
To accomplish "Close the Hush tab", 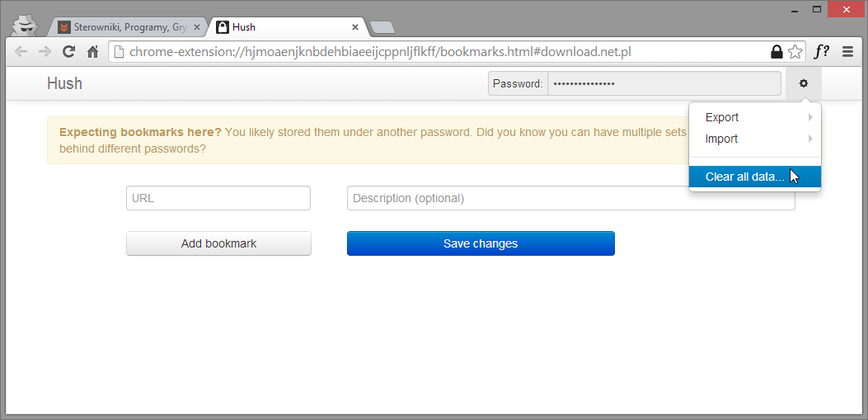I will click(x=355, y=27).
